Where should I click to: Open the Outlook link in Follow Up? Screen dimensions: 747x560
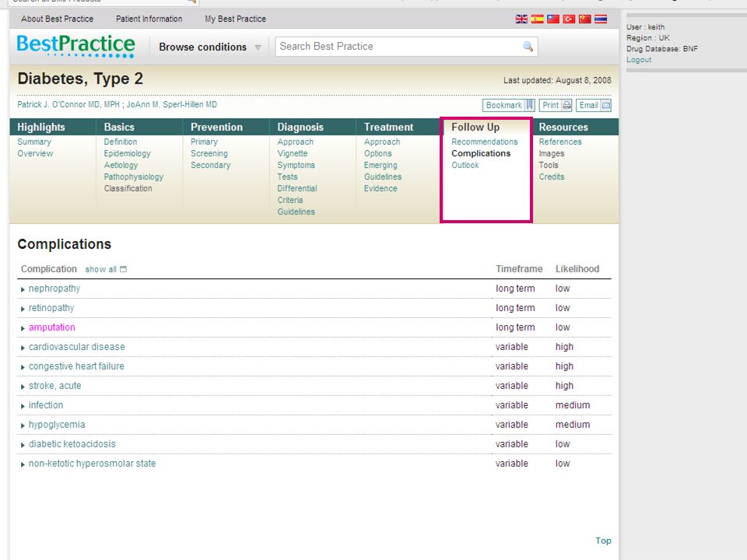465,165
